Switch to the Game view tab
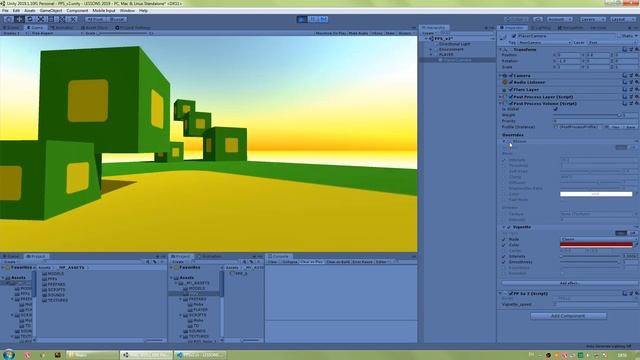 click(35, 28)
